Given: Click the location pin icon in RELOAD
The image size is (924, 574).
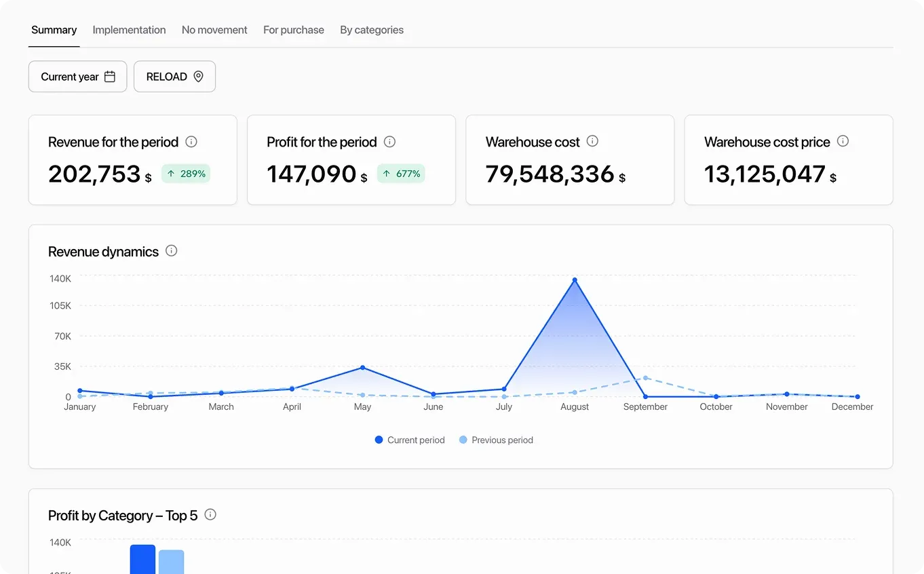Looking at the screenshot, I should pos(198,77).
